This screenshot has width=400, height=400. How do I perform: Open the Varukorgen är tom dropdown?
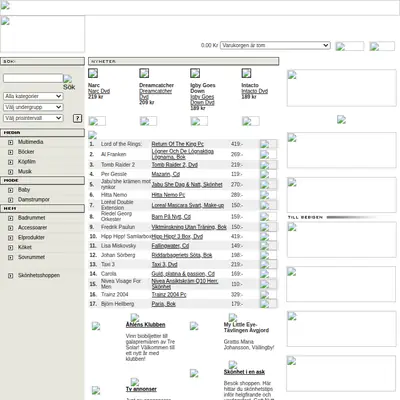[x=275, y=45]
